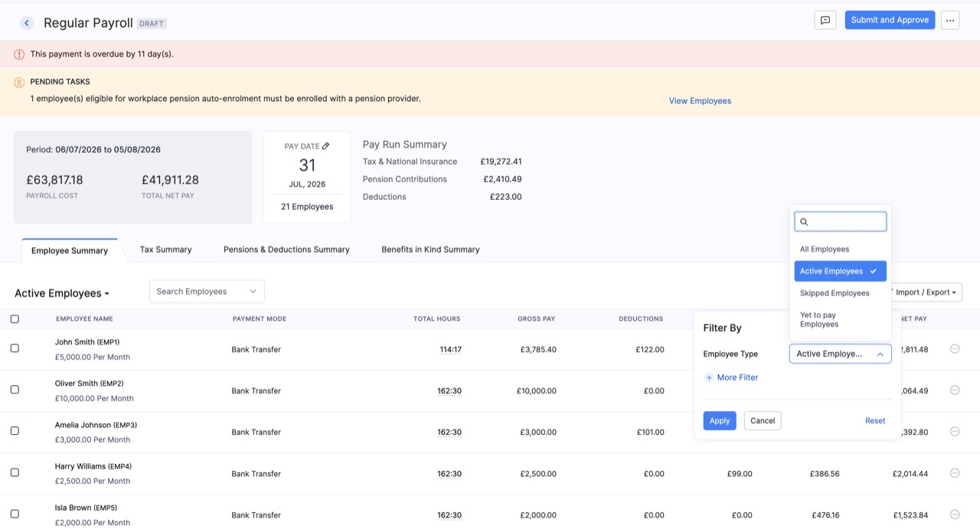The height and width of the screenshot is (529, 980).
Task: Cancel the filter panel
Action: point(763,420)
